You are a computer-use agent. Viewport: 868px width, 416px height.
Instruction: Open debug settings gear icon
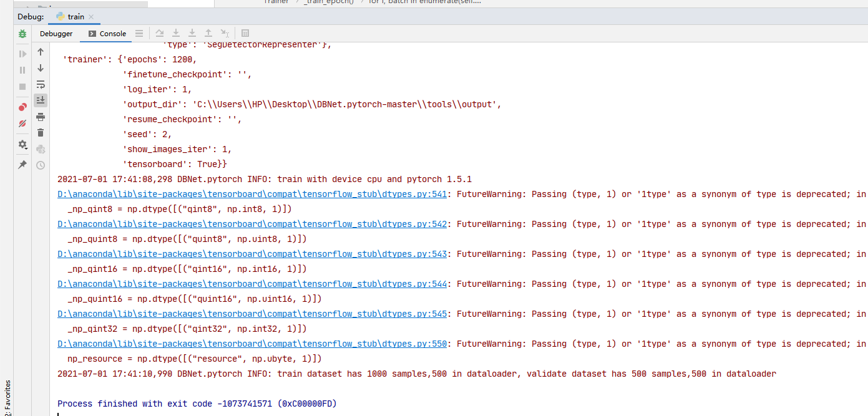pos(22,144)
